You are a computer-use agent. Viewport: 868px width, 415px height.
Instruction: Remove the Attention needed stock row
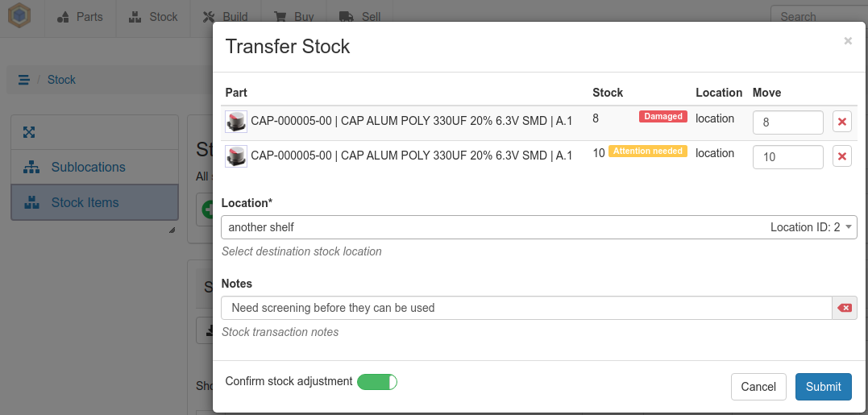(842, 156)
